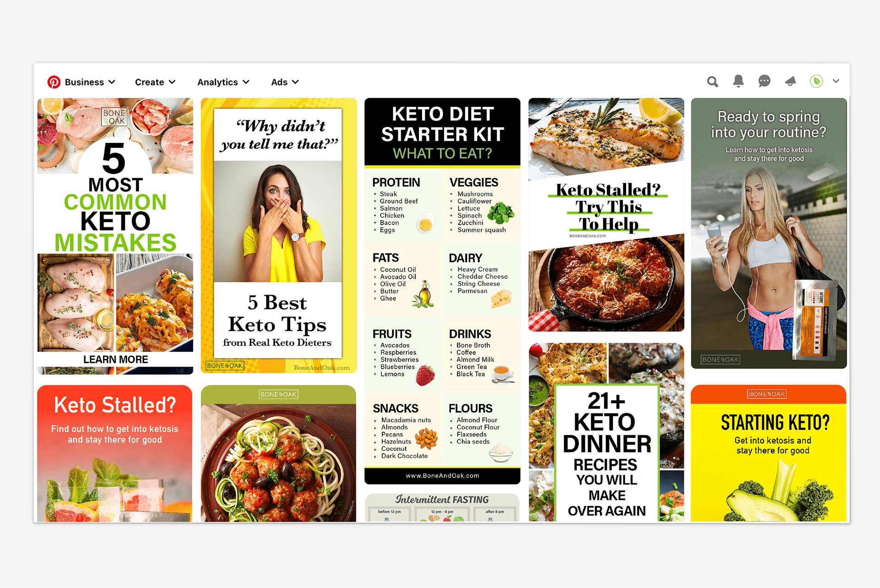Open notifications bell icon
Screen dimensions: 880x588
(x=738, y=81)
